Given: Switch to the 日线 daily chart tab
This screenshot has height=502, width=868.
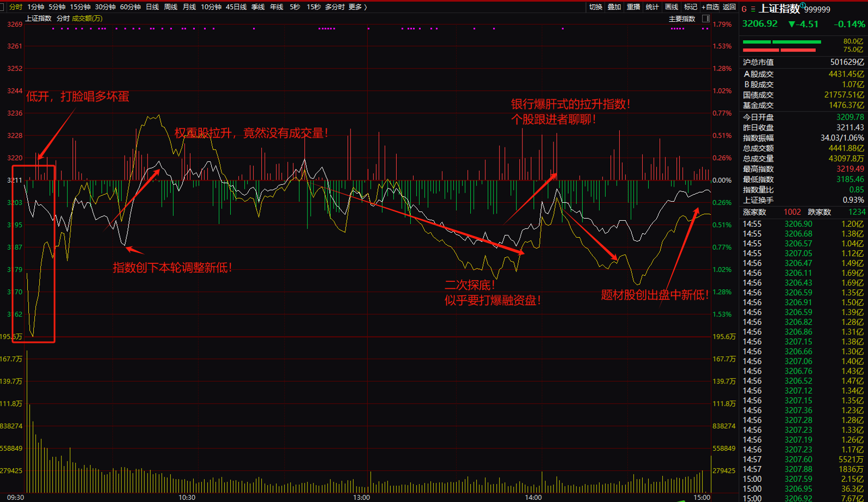Looking at the screenshot, I should click(152, 7).
